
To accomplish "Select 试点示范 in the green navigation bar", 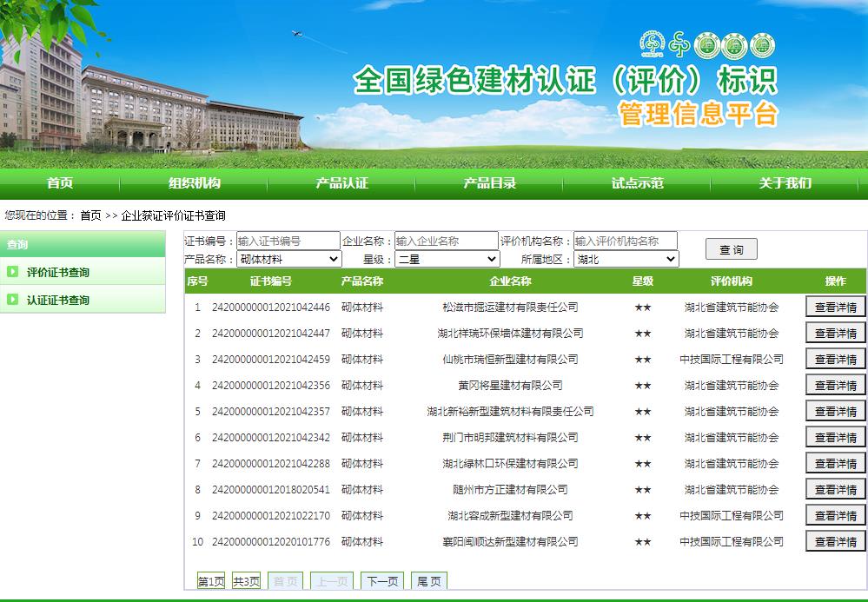I will 637,183.
